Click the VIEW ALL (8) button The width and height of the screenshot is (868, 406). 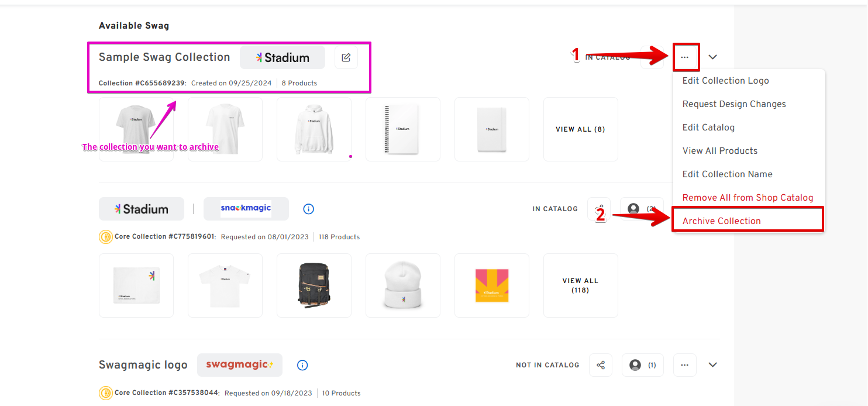pyautogui.click(x=580, y=129)
